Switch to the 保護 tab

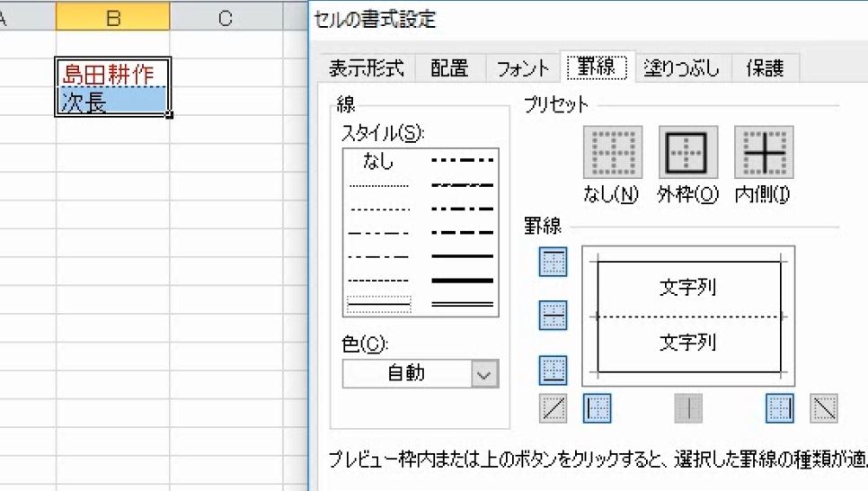(x=765, y=68)
